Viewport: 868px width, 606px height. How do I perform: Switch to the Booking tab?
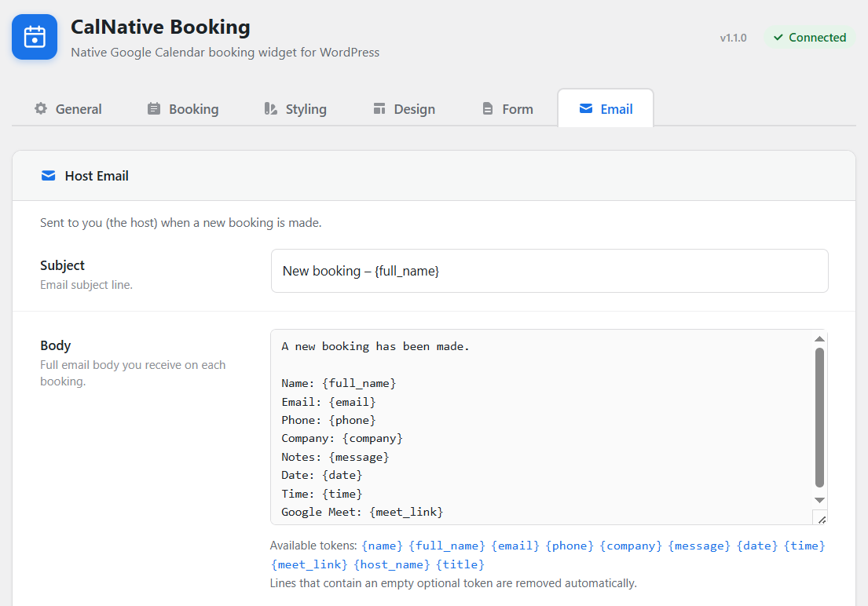coord(183,109)
